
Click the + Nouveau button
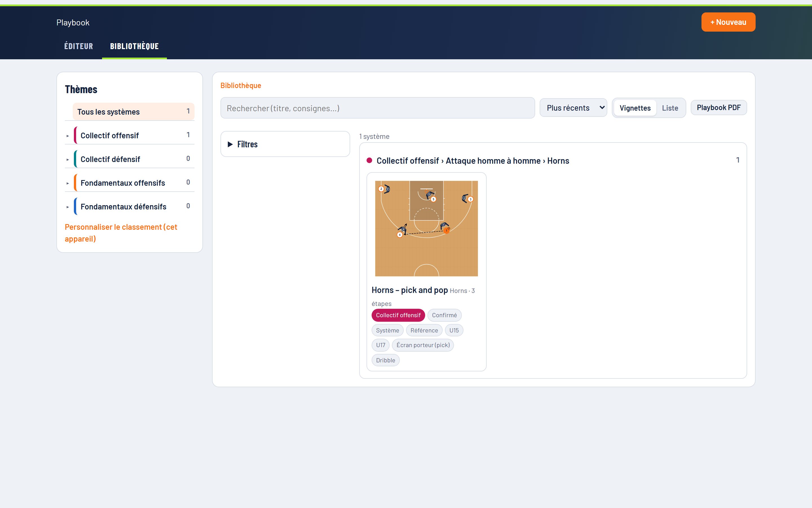[x=728, y=22]
